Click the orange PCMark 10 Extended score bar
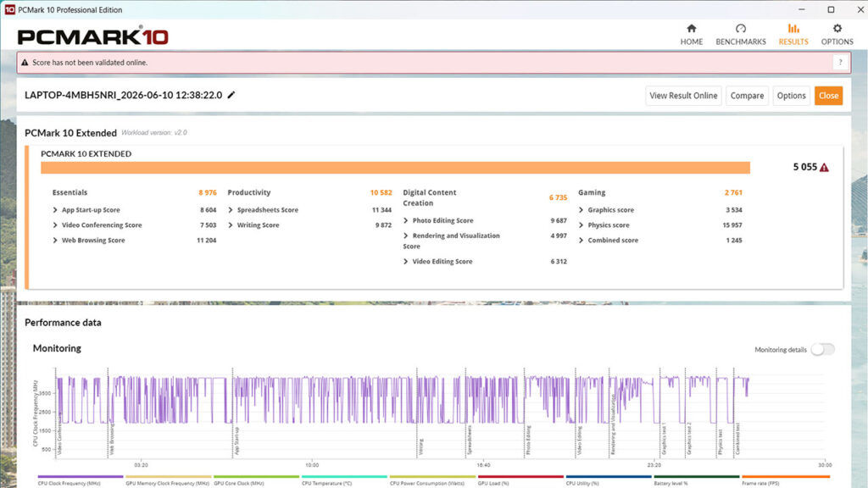The image size is (868, 488). [395, 168]
